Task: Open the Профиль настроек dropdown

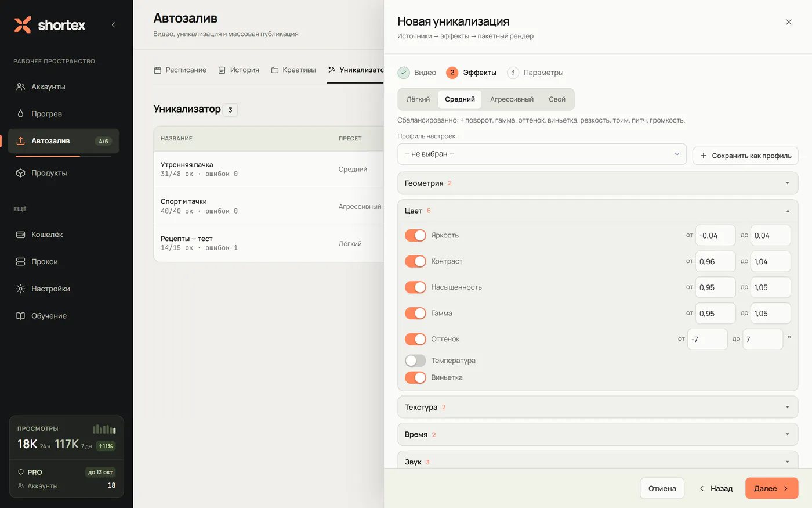Action: coord(542,154)
